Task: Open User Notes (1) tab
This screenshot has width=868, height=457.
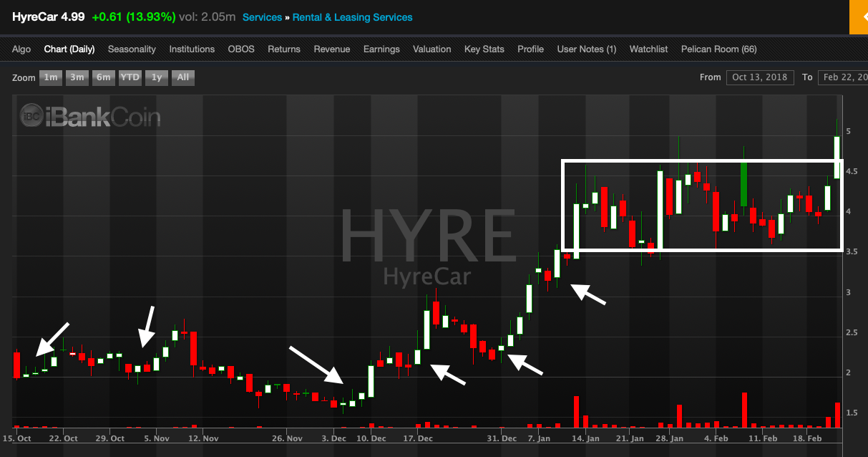Action: tap(587, 49)
